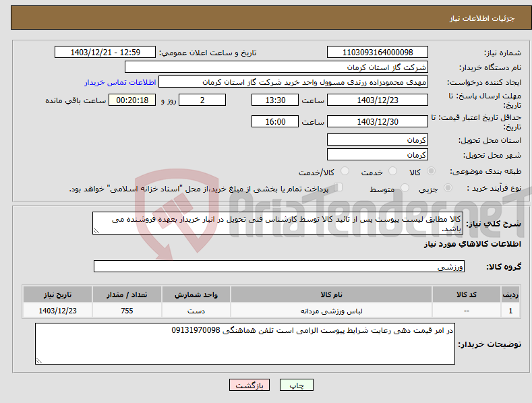
Task: Click the اطلاعات کالاهای مورد نیاز heading
Action: coord(472,244)
